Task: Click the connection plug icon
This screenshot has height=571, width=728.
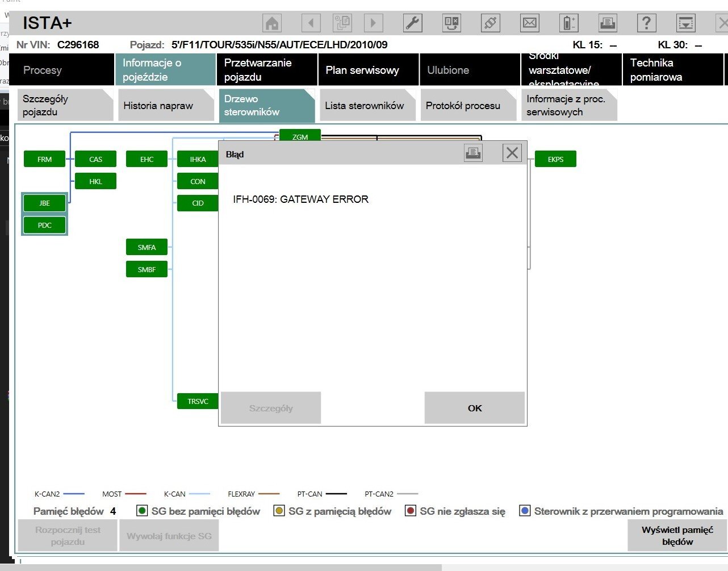Action: (x=490, y=23)
